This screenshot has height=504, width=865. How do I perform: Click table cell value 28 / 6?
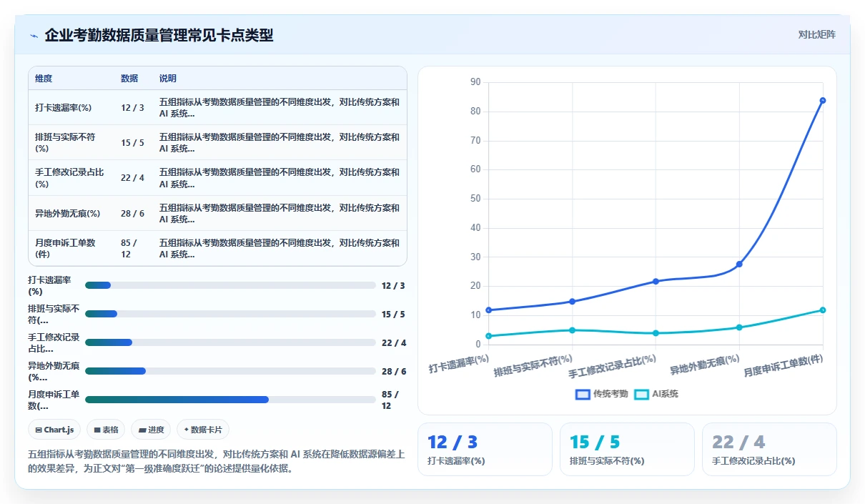132,213
